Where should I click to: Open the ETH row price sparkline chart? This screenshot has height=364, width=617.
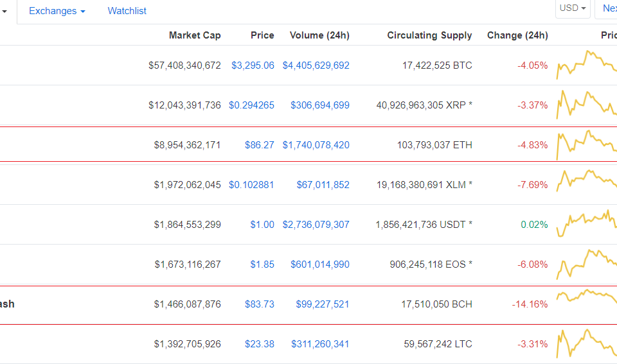587,144
